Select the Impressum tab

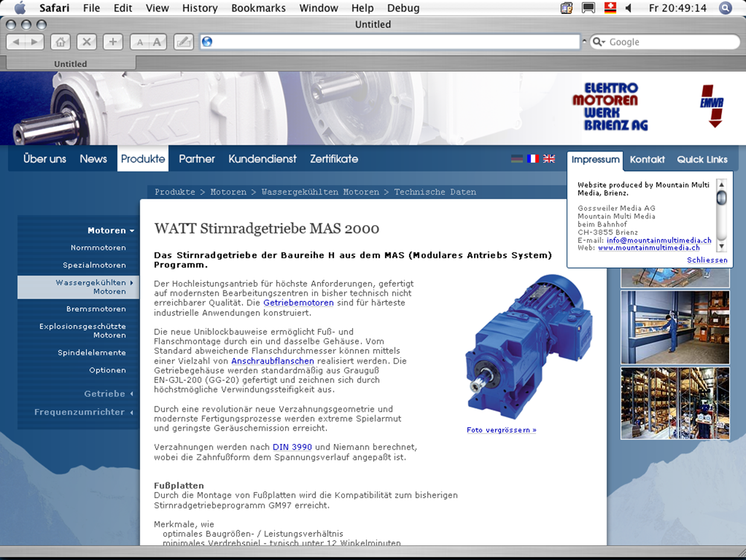click(x=595, y=160)
